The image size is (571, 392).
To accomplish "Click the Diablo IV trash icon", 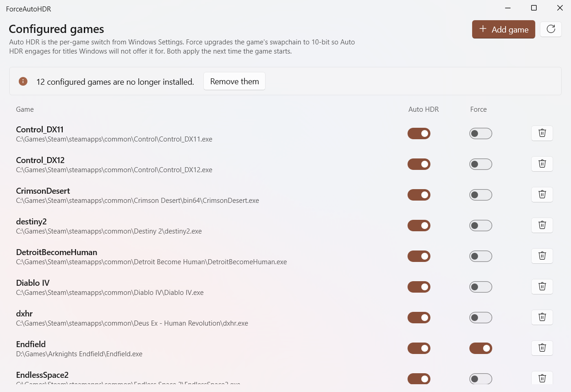I will pos(542,287).
